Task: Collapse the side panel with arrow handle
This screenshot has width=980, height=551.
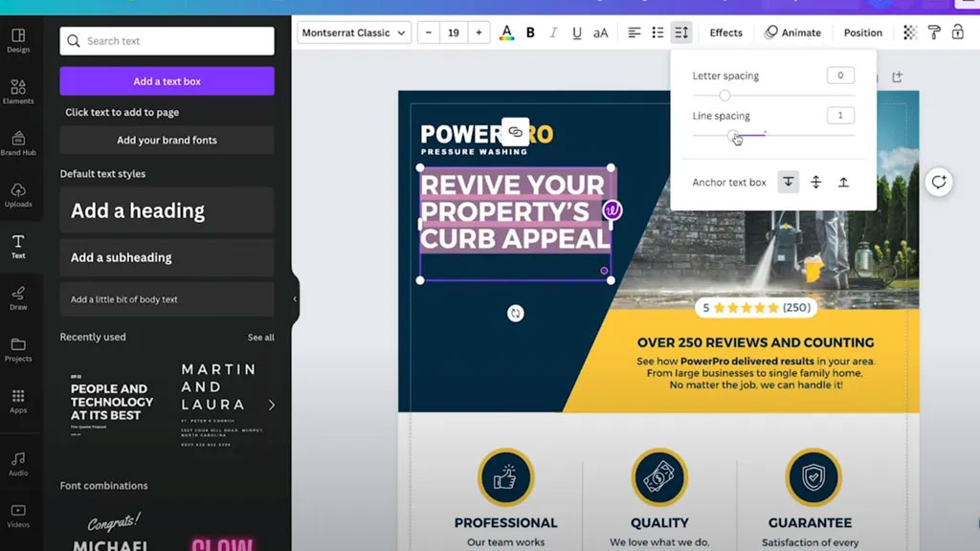Action: click(295, 298)
